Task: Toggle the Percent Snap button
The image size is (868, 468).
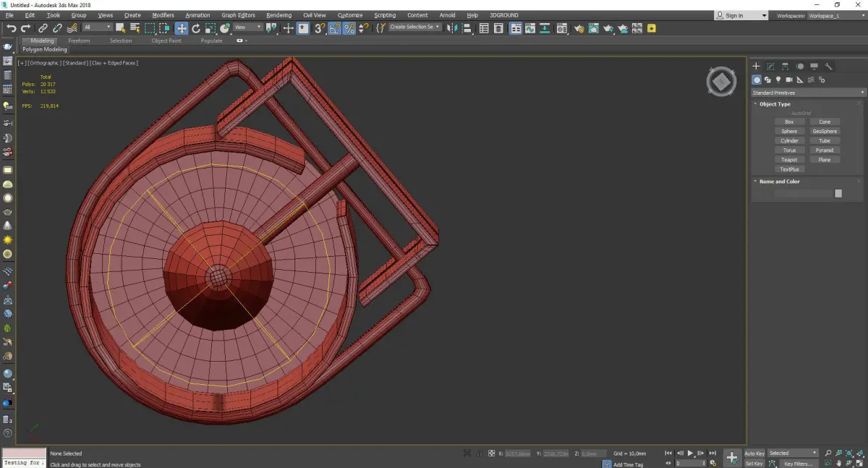Action: [x=349, y=28]
